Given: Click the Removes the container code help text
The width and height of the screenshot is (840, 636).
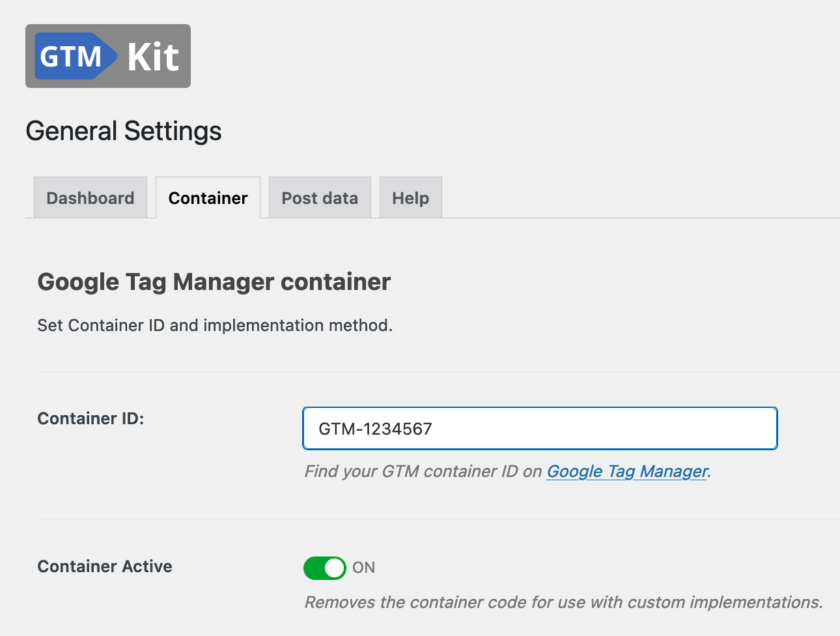Looking at the screenshot, I should pos(564,602).
